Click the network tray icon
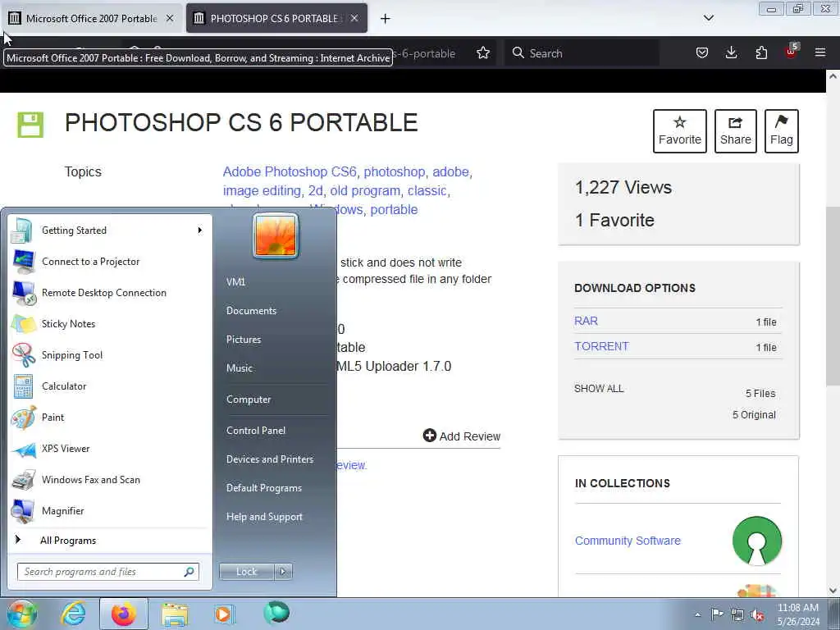Viewport: 840px width, 630px height. click(x=737, y=614)
